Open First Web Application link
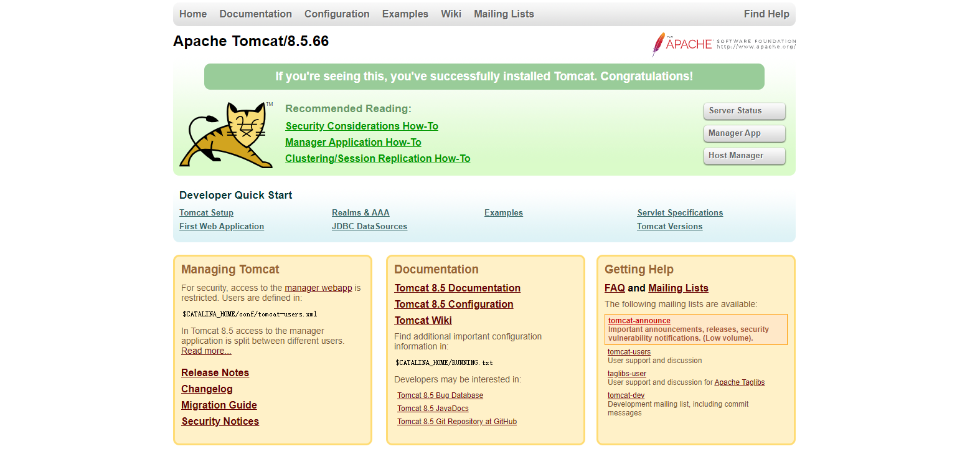Screen dimensions: 980x464 (x=222, y=226)
